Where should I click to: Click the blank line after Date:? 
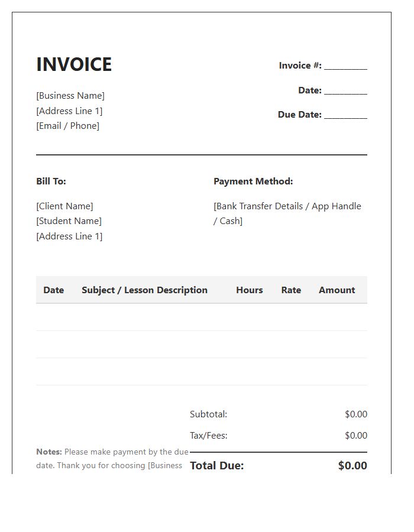tap(345, 90)
